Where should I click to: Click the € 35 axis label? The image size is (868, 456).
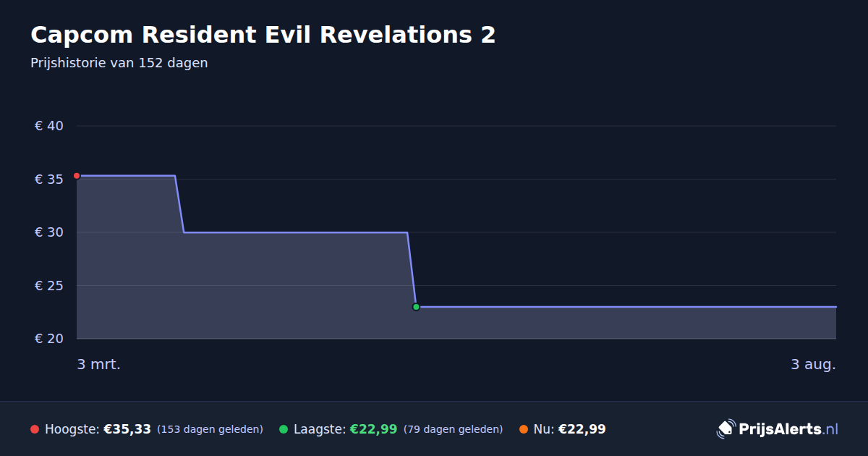[x=49, y=180]
